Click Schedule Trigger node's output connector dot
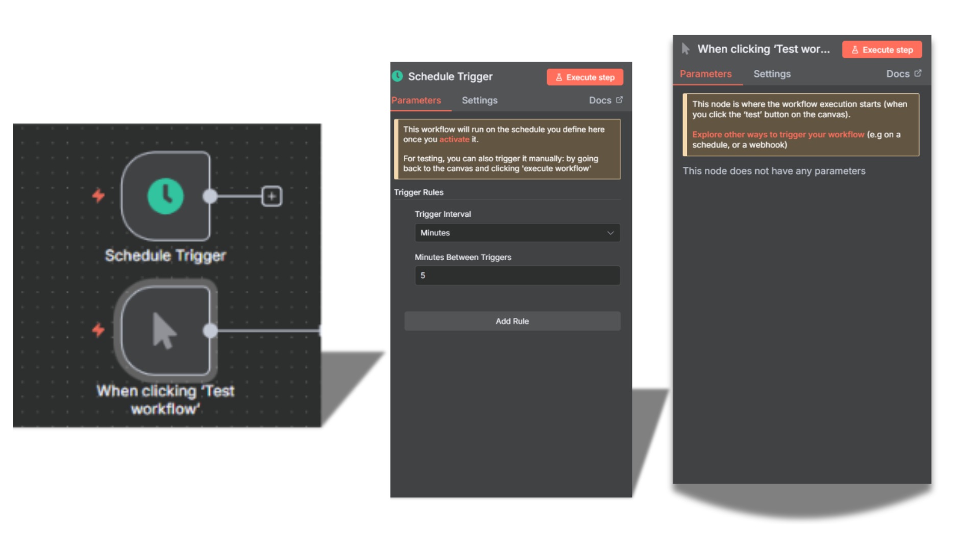 point(210,196)
